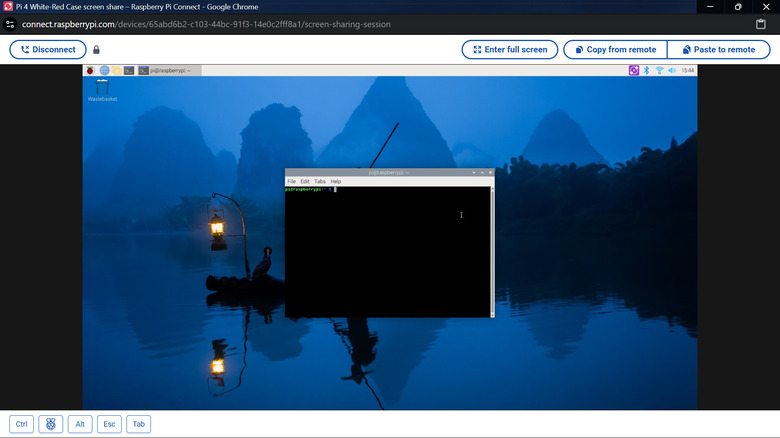Send the Esc key button
This screenshot has height=438, width=780.
pos(109,424)
